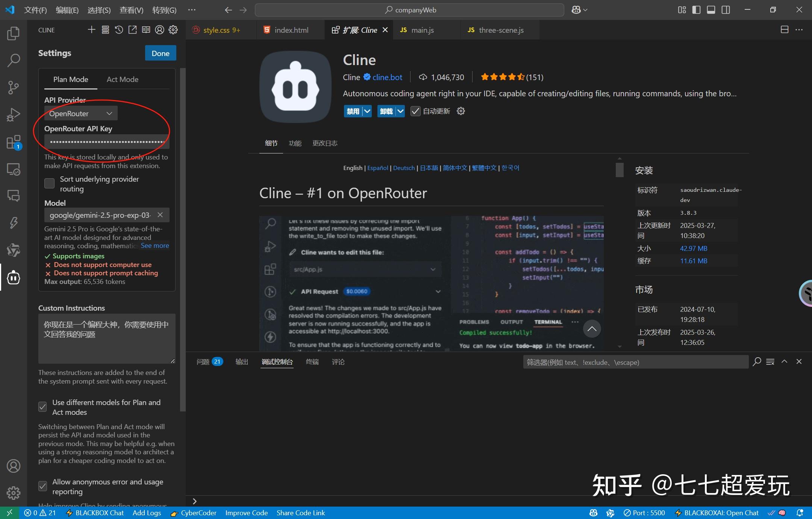Image resolution: width=812 pixels, height=519 pixels.
Task: Open Cline documentation book icon
Action: tap(146, 30)
